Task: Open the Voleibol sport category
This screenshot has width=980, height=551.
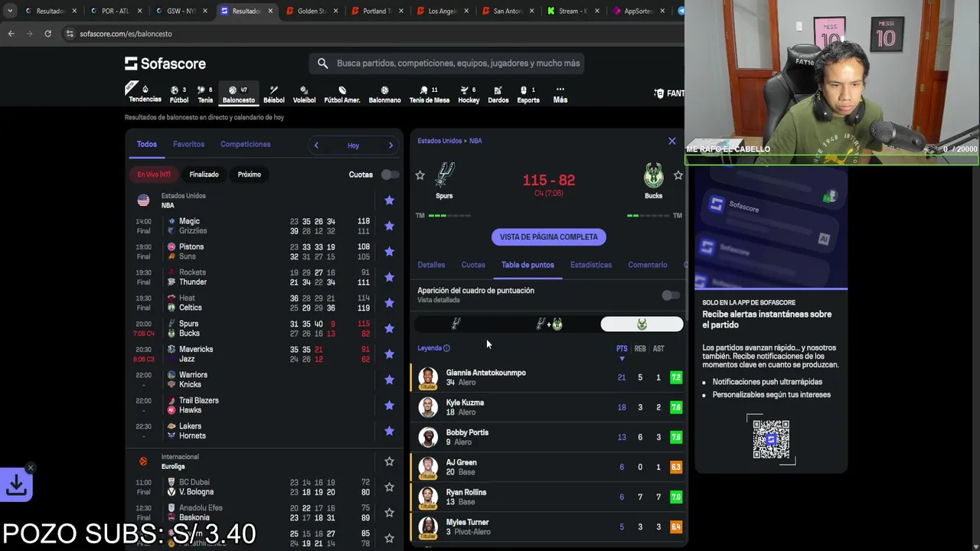Action: [x=304, y=94]
